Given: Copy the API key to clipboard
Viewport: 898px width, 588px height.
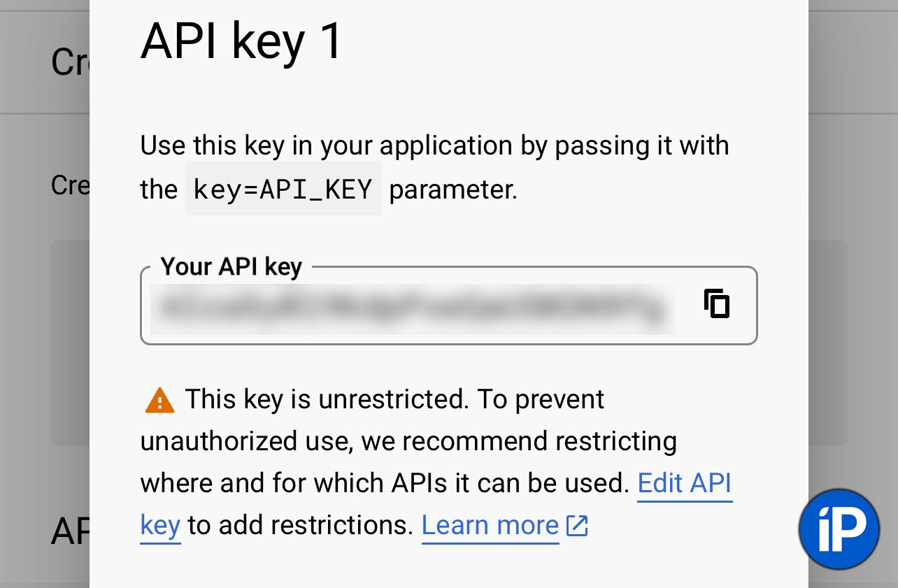Looking at the screenshot, I should click(x=717, y=304).
